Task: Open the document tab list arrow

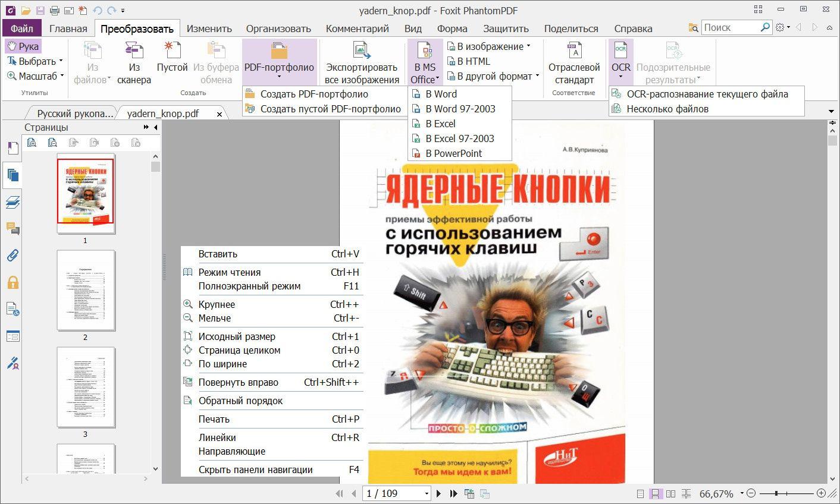Action: 832,112
